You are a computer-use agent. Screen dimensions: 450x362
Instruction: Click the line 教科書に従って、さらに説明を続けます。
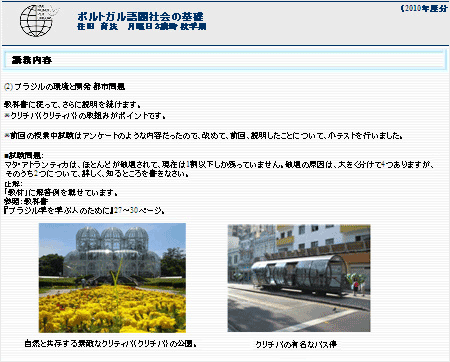tap(72, 105)
